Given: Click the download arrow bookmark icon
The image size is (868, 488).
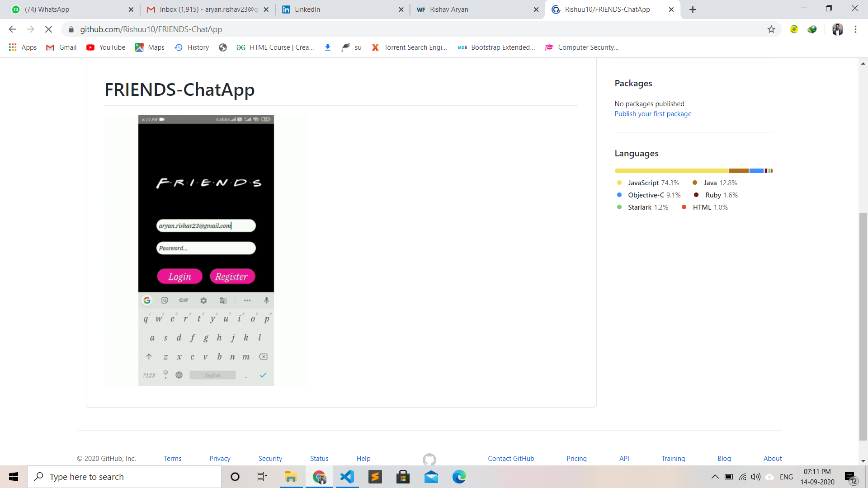Looking at the screenshot, I should [328, 47].
